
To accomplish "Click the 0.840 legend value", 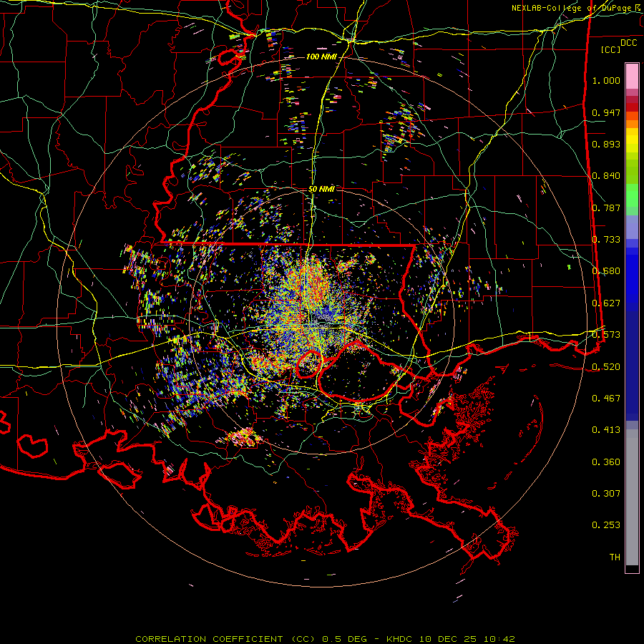I will click(606, 176).
